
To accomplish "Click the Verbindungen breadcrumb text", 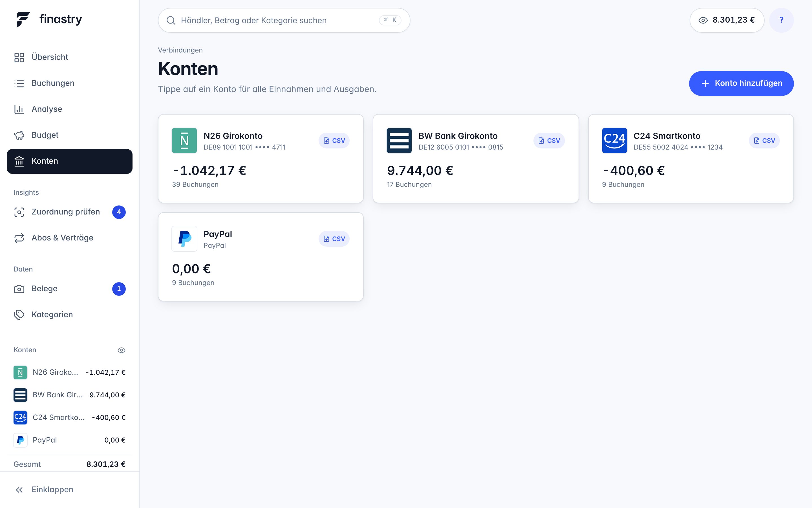I will tap(180, 50).
